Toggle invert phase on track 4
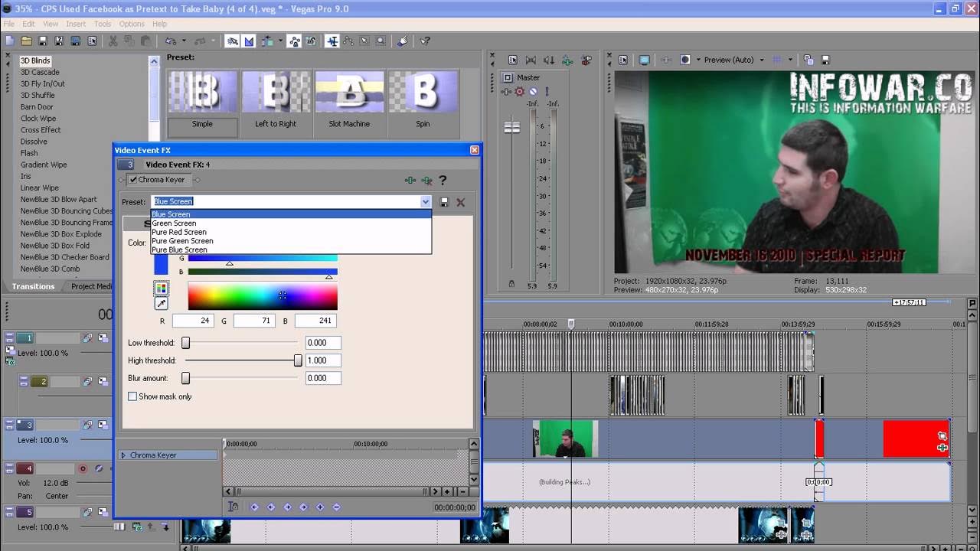This screenshot has width=980, height=551. [99, 468]
